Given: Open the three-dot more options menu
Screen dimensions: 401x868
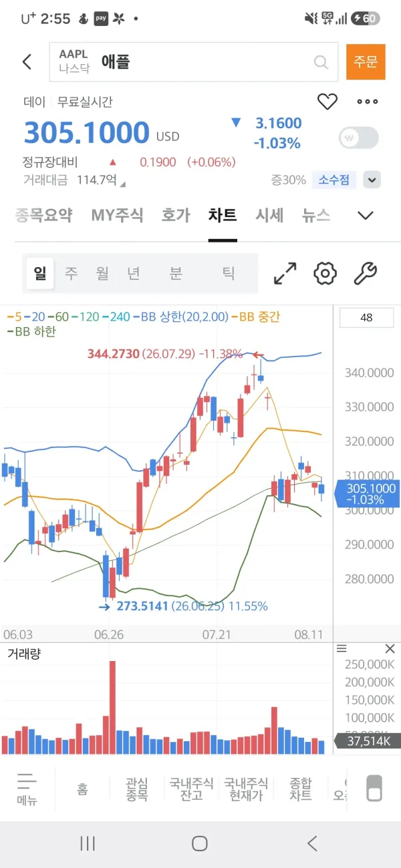Looking at the screenshot, I should coord(368,101).
